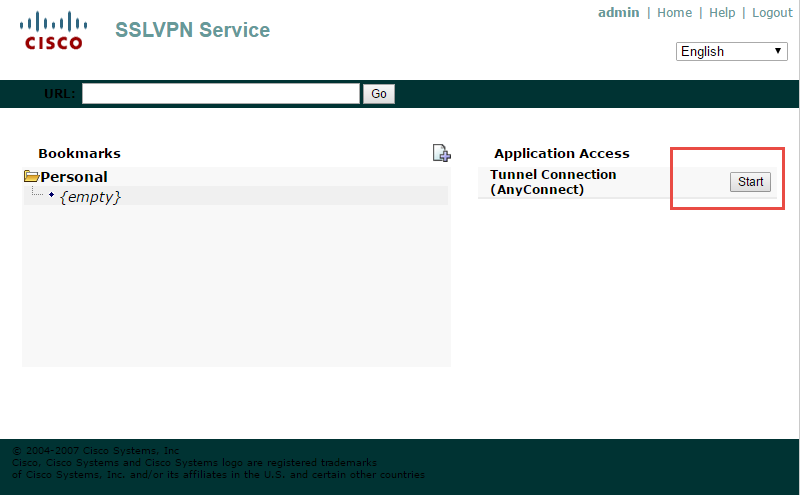Click the Cisco logo

[x=53, y=31]
